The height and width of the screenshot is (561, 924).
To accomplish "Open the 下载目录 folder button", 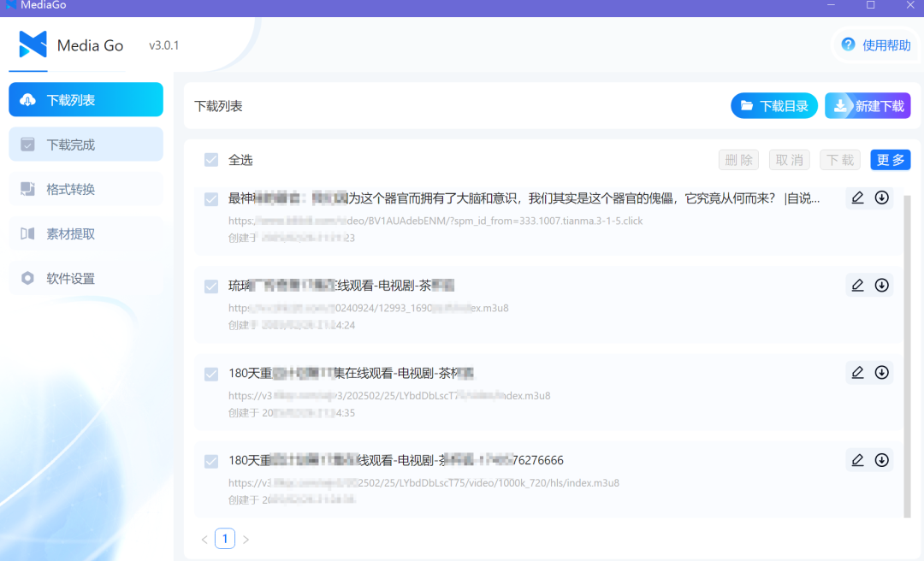I will pyautogui.click(x=774, y=106).
